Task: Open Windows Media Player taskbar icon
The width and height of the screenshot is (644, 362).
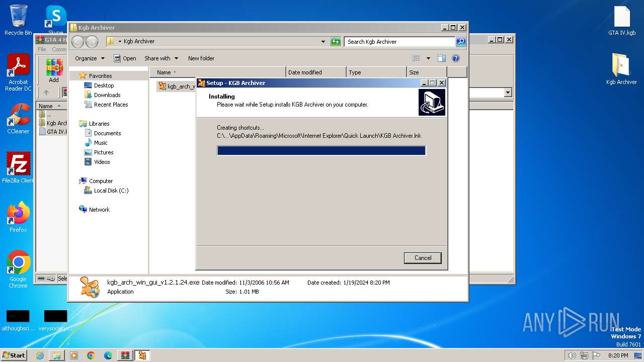Action: (x=74, y=355)
